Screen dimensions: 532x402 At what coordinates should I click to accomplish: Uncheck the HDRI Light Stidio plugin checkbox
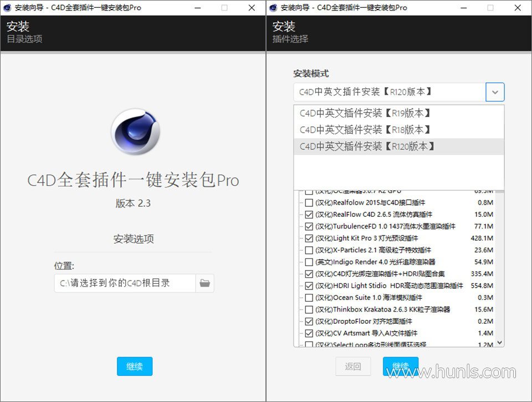pos(309,286)
